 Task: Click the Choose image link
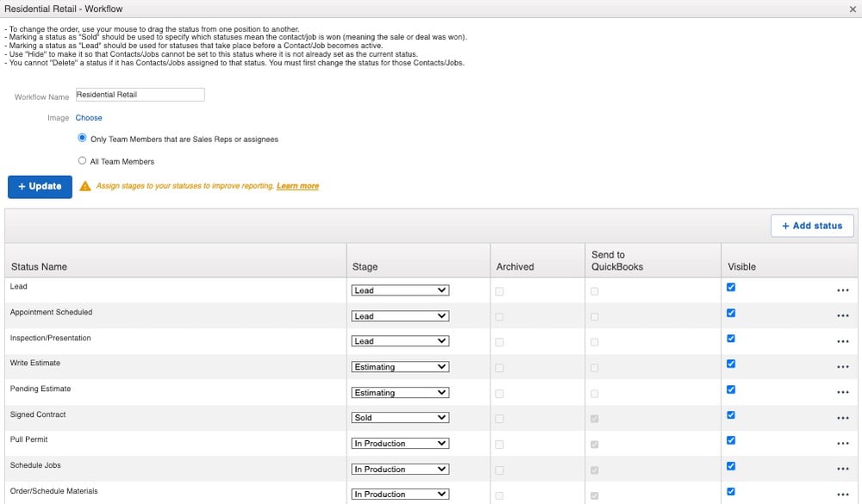89,118
